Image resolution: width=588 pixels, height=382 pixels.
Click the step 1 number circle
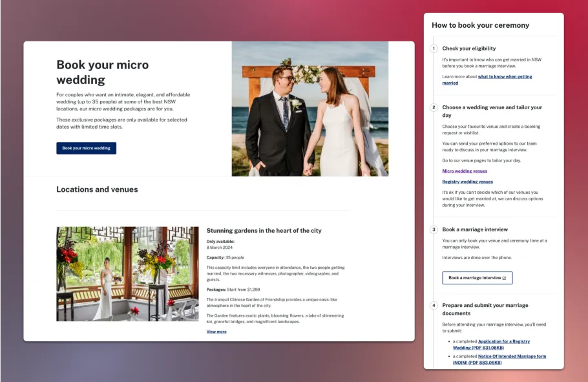(x=434, y=48)
